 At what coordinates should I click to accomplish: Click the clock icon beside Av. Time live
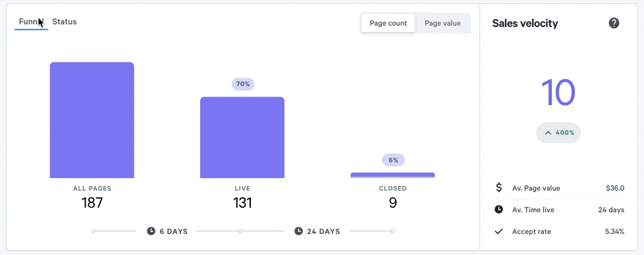(x=498, y=210)
